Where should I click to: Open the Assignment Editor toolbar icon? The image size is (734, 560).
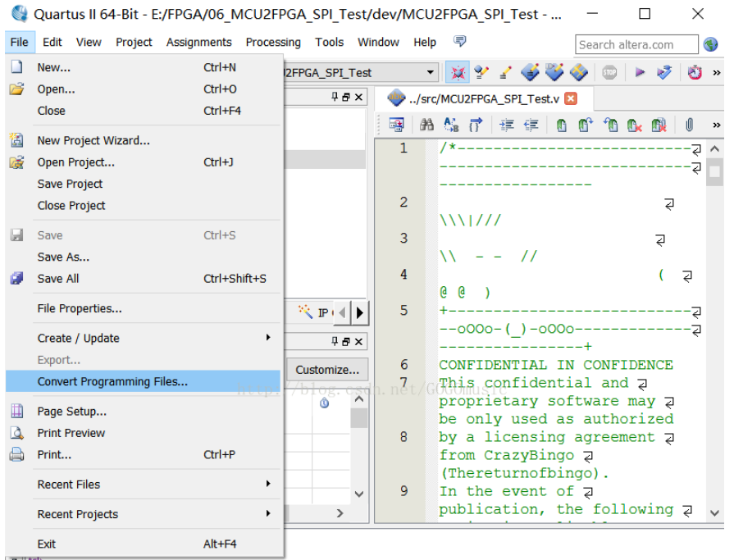481,72
